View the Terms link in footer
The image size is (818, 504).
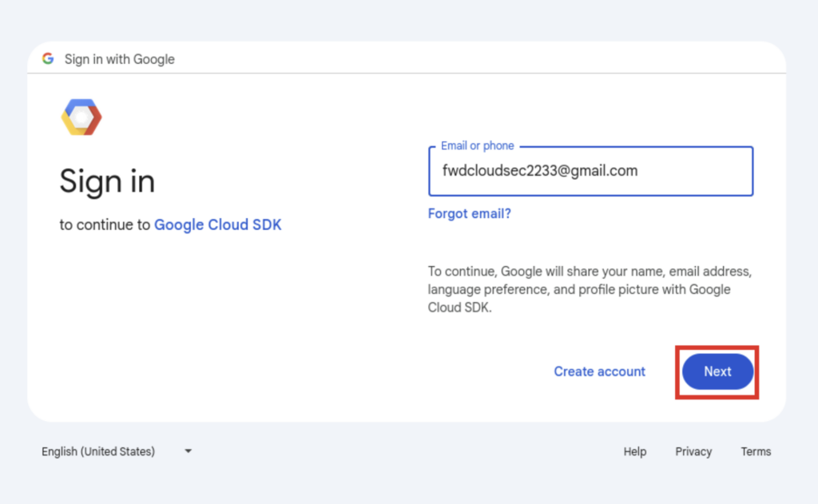click(755, 451)
